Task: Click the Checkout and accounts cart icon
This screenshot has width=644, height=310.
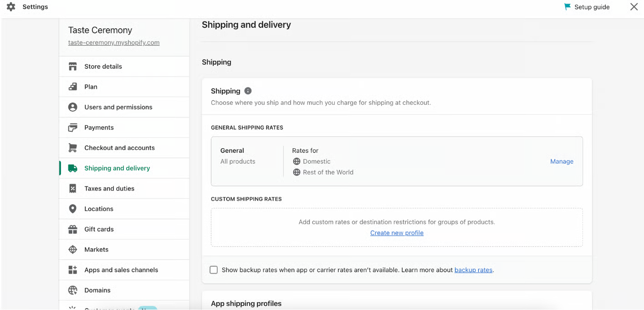Action: click(72, 148)
